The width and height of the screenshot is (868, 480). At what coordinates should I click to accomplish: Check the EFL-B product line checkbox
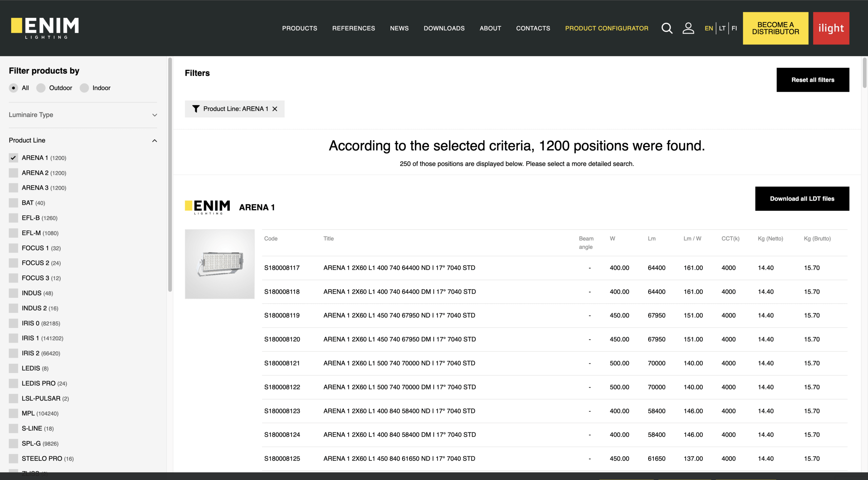tap(14, 218)
